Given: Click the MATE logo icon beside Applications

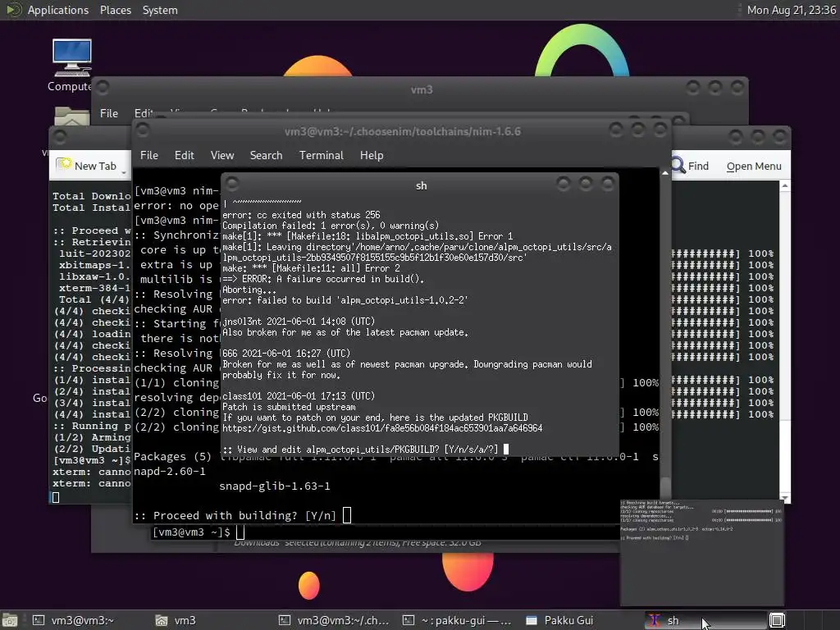Looking at the screenshot, I should pyautogui.click(x=13, y=10).
